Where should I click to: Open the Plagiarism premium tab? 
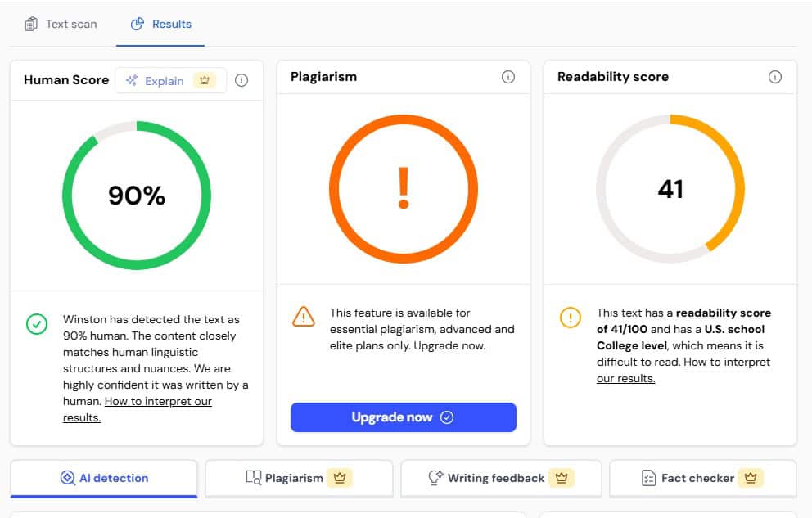pyautogui.click(x=299, y=478)
